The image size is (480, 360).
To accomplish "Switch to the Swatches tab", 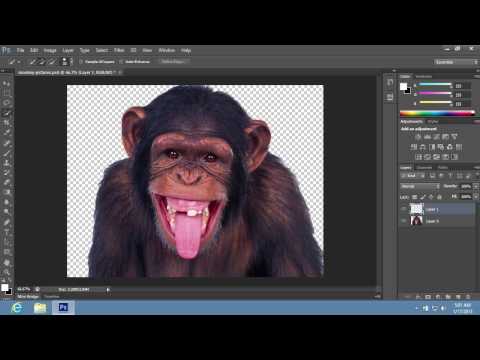I will tap(424, 76).
